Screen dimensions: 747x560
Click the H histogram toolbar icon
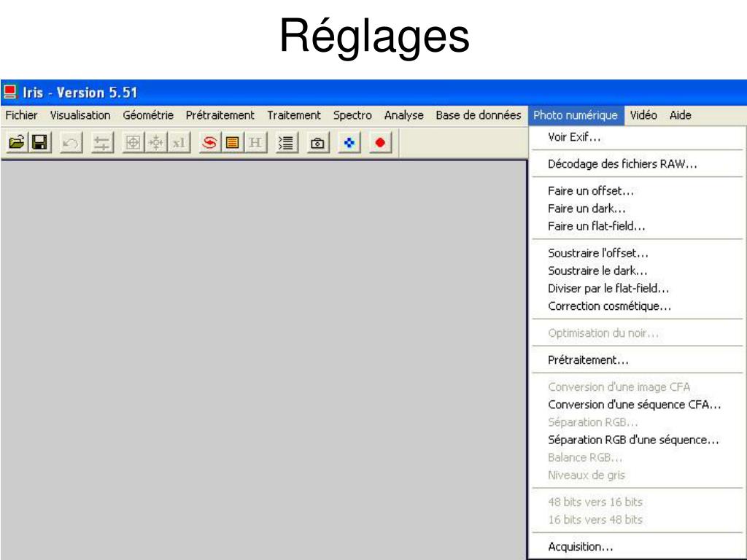[255, 142]
